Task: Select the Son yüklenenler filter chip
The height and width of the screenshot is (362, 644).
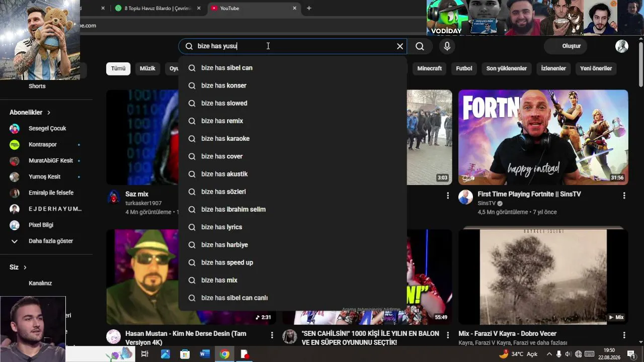Action: point(507,68)
